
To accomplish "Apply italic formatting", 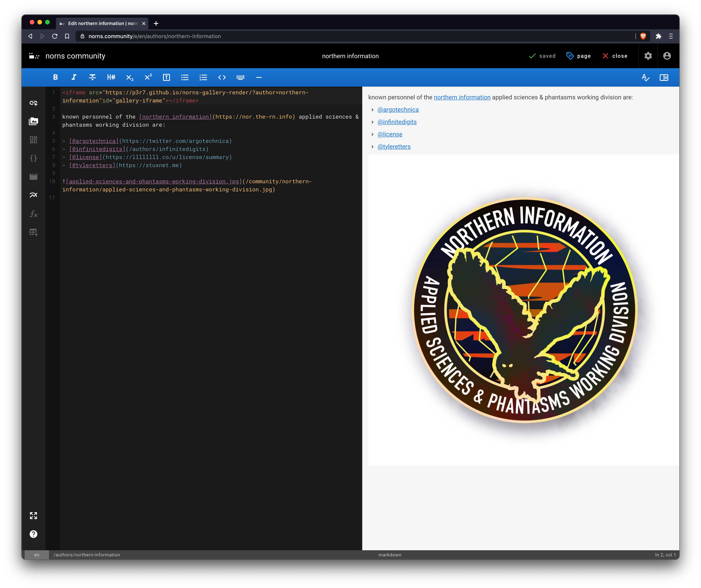I will pos(74,77).
